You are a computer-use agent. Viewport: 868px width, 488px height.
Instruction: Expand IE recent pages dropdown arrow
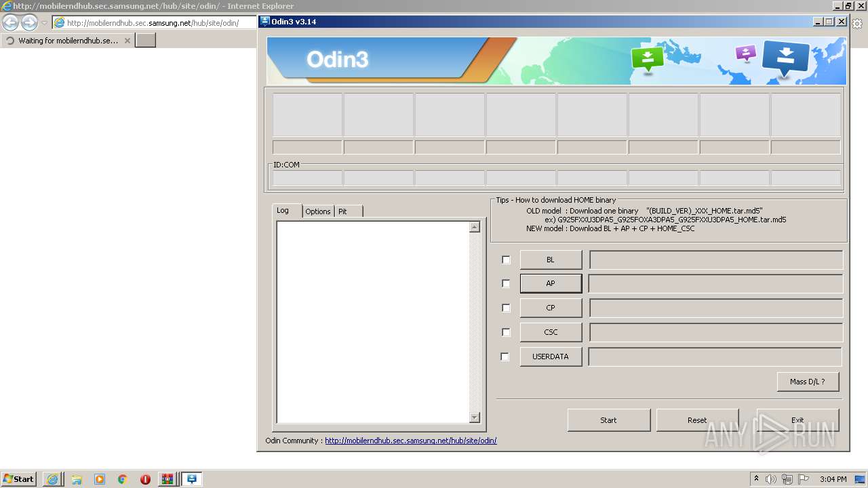pos(44,23)
